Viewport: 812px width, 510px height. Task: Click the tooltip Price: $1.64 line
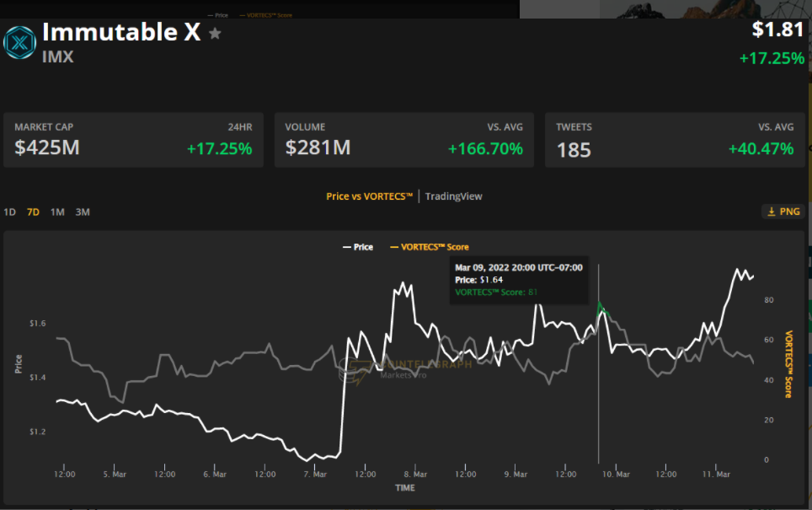point(479,280)
